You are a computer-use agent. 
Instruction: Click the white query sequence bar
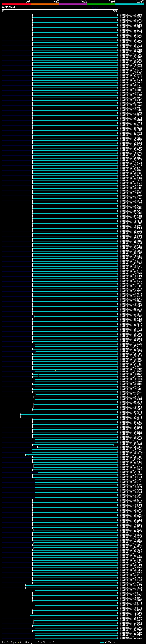[60, 10]
